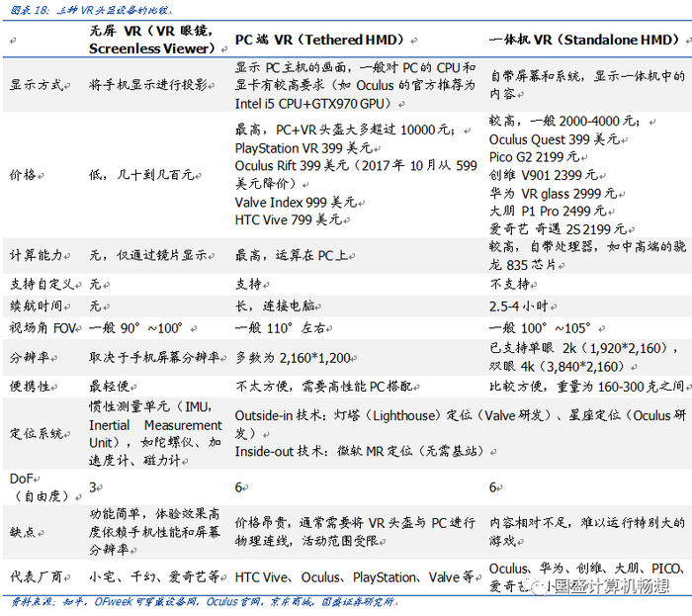Select the '缺点' row label
The width and height of the screenshot is (692, 616).
23,532
